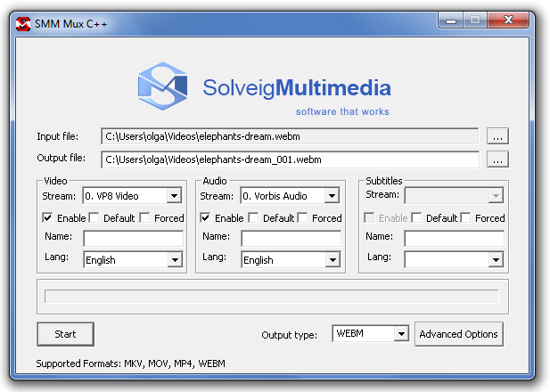Toggle the Audio Default checkbox
This screenshot has width=550, height=392.
tap(253, 217)
